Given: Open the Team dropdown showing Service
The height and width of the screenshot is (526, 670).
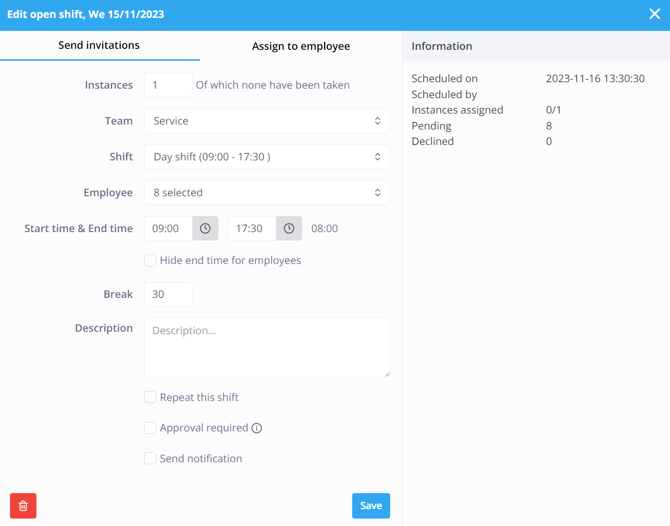Looking at the screenshot, I should (x=266, y=121).
